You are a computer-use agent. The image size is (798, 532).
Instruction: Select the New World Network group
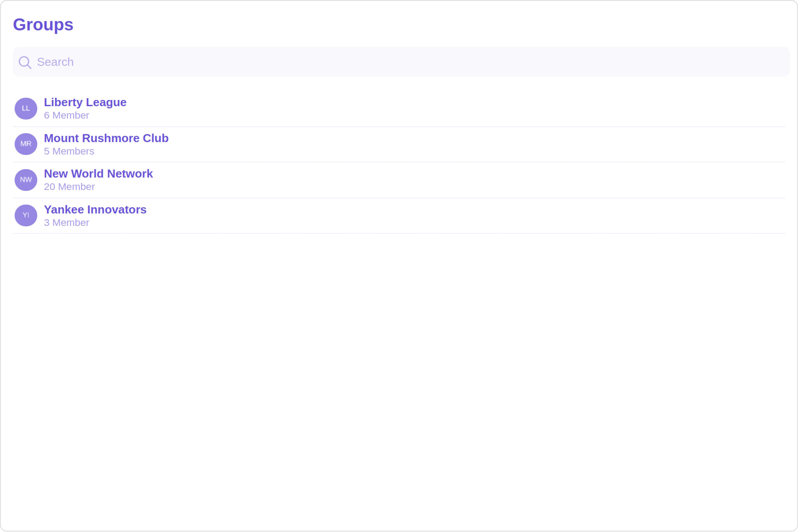(98, 174)
